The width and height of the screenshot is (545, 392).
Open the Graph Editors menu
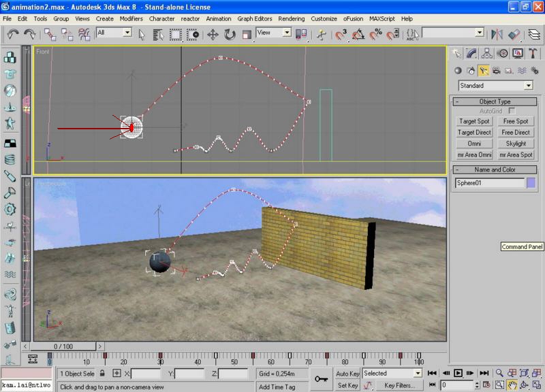[x=254, y=18]
